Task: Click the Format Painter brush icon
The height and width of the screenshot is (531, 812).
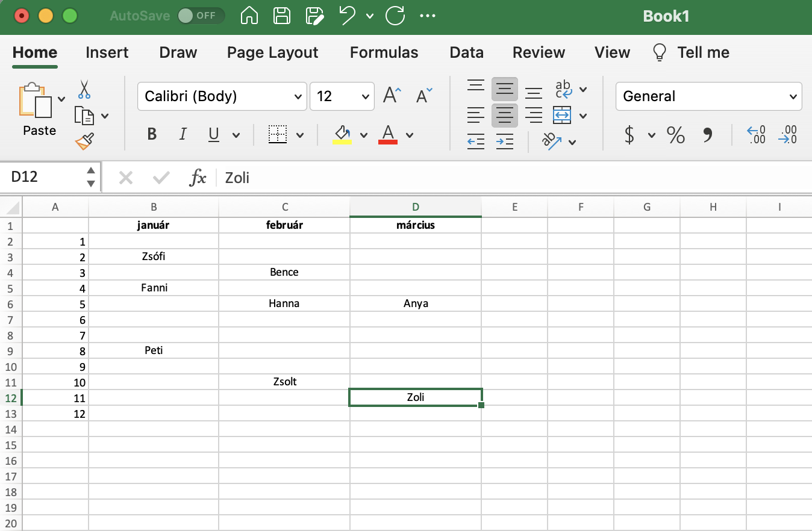Action: (x=84, y=141)
